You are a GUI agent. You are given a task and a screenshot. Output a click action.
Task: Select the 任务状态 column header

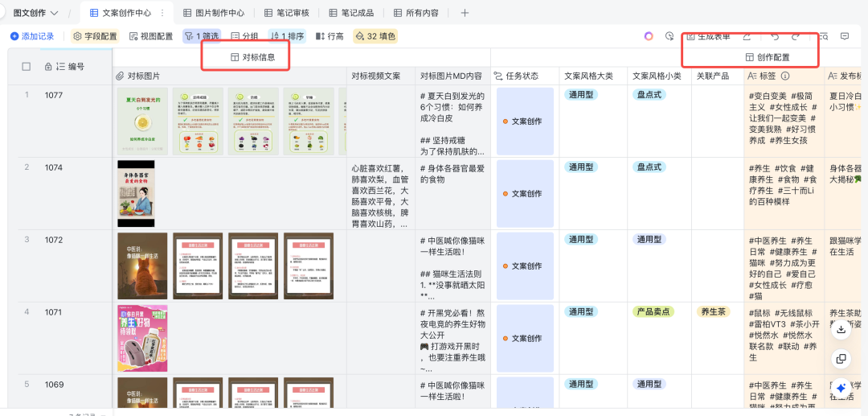(x=526, y=76)
